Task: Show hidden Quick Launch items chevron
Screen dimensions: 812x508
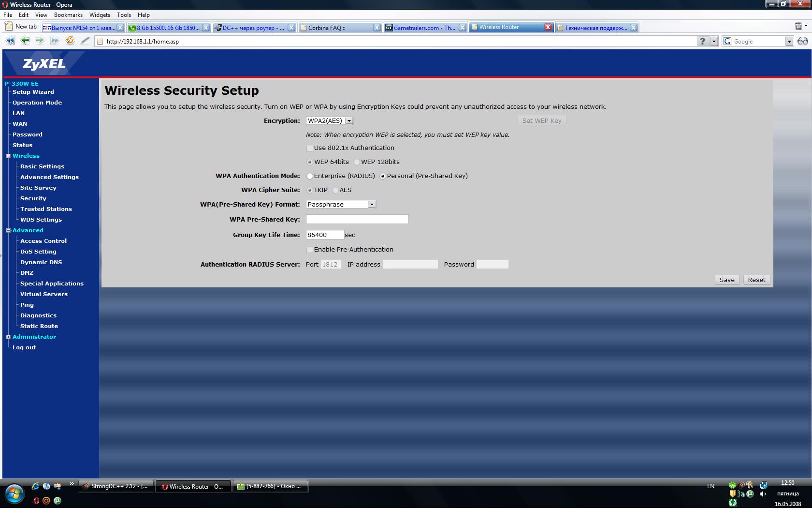Action: tap(72, 484)
